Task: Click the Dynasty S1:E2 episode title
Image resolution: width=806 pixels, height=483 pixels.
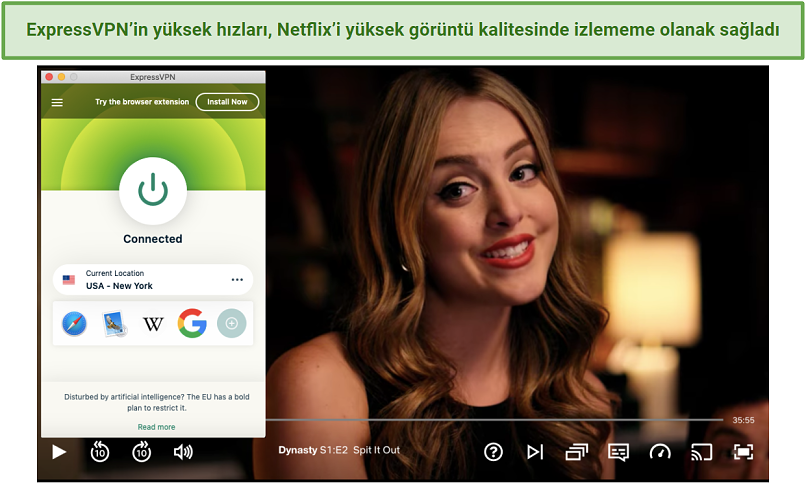Action: pyautogui.click(x=339, y=450)
